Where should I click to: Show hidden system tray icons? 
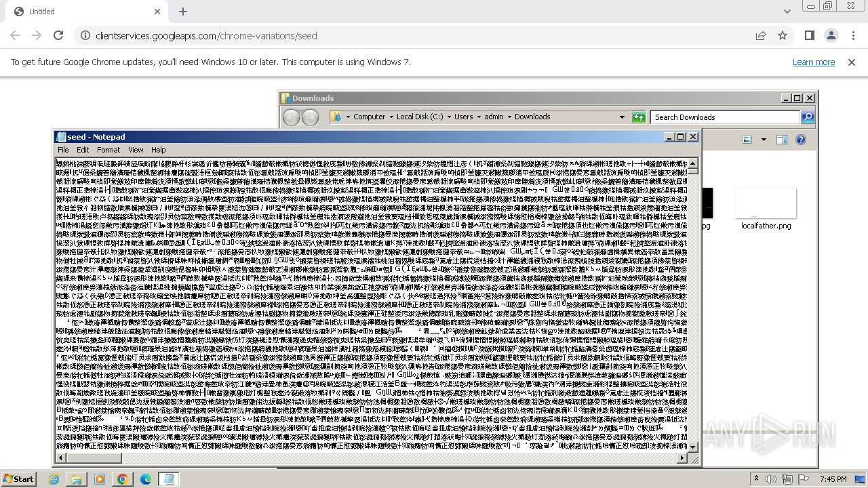756,479
